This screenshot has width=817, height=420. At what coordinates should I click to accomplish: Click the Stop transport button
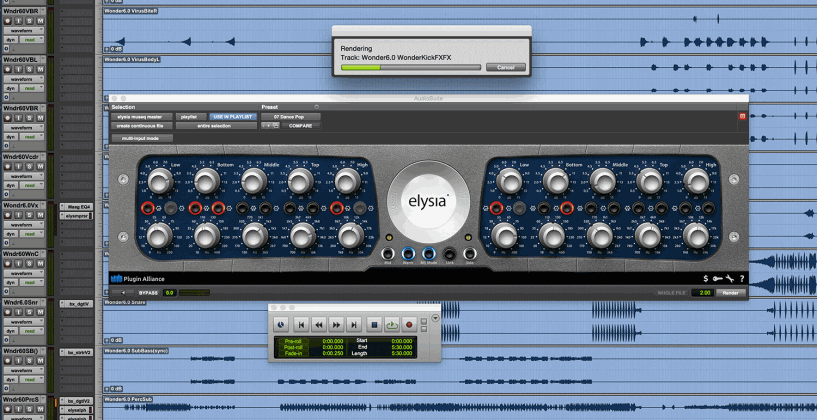pos(374,325)
